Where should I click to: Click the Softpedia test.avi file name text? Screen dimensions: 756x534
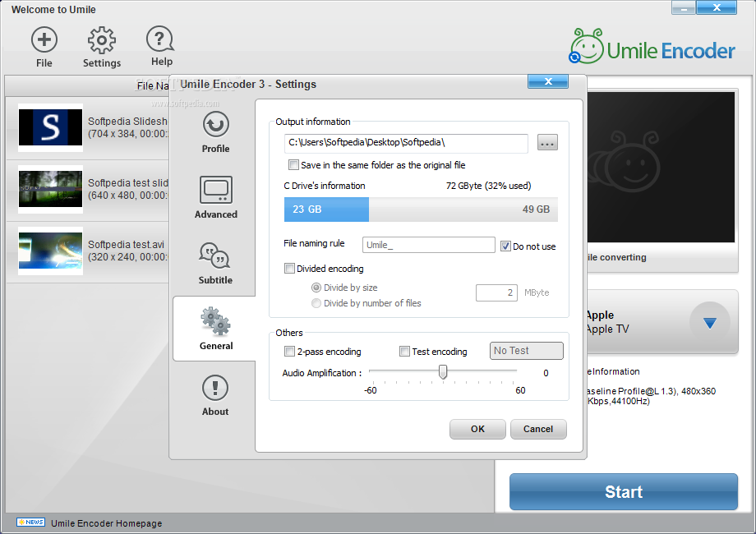click(126, 244)
